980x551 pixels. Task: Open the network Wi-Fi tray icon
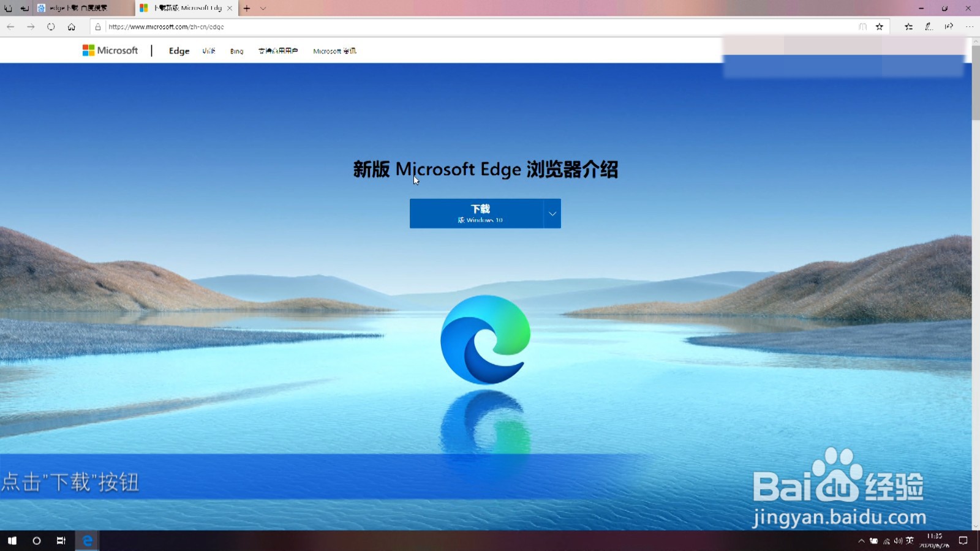pyautogui.click(x=886, y=541)
